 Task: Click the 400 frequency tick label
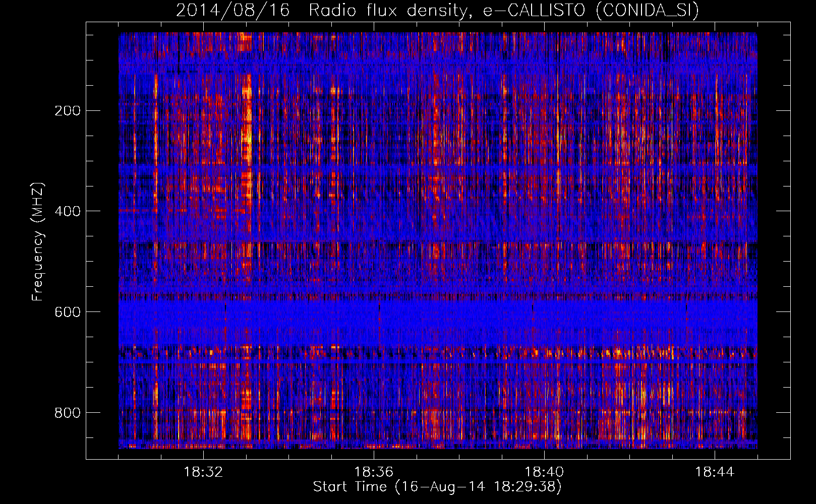(68, 211)
